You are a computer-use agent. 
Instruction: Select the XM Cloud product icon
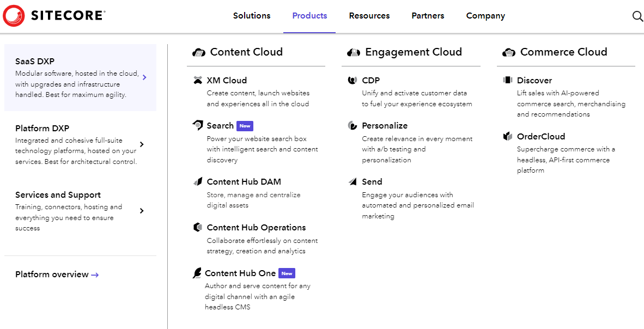(198, 80)
